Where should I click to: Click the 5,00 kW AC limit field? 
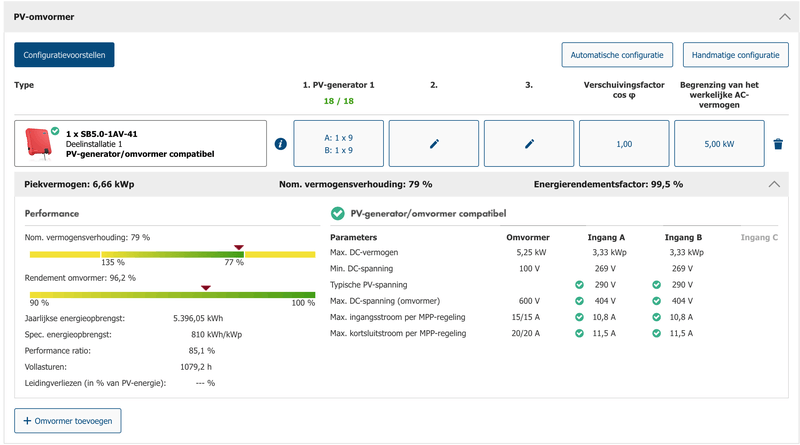coord(719,144)
